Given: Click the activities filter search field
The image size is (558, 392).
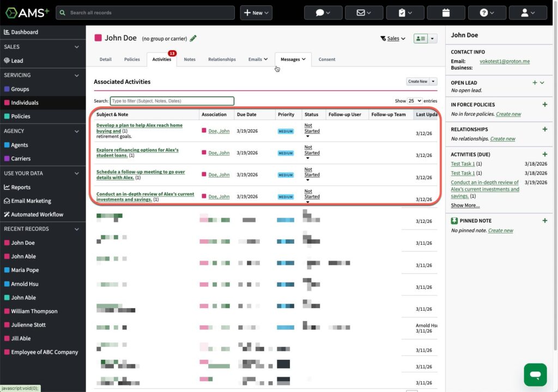Looking at the screenshot, I should coord(172,101).
